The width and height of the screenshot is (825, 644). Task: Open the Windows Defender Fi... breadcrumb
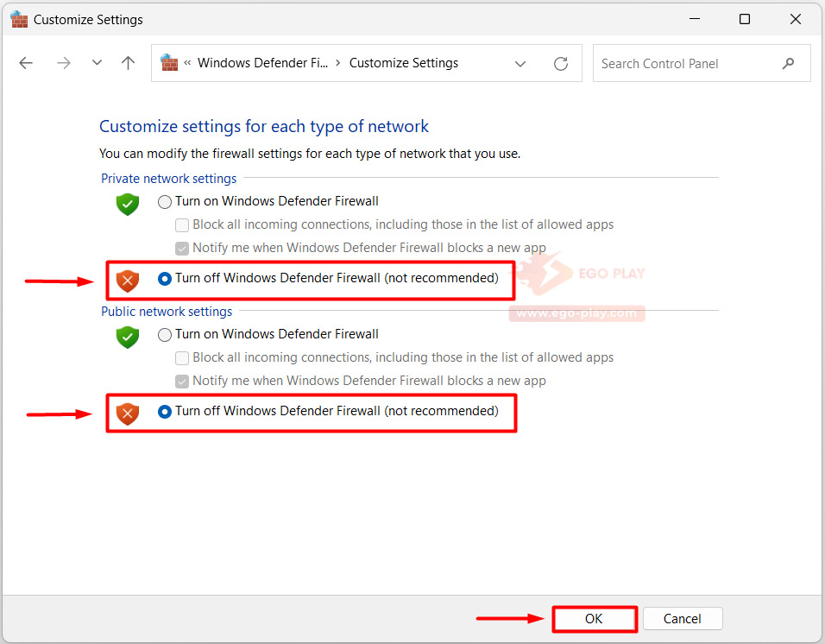[x=262, y=63]
